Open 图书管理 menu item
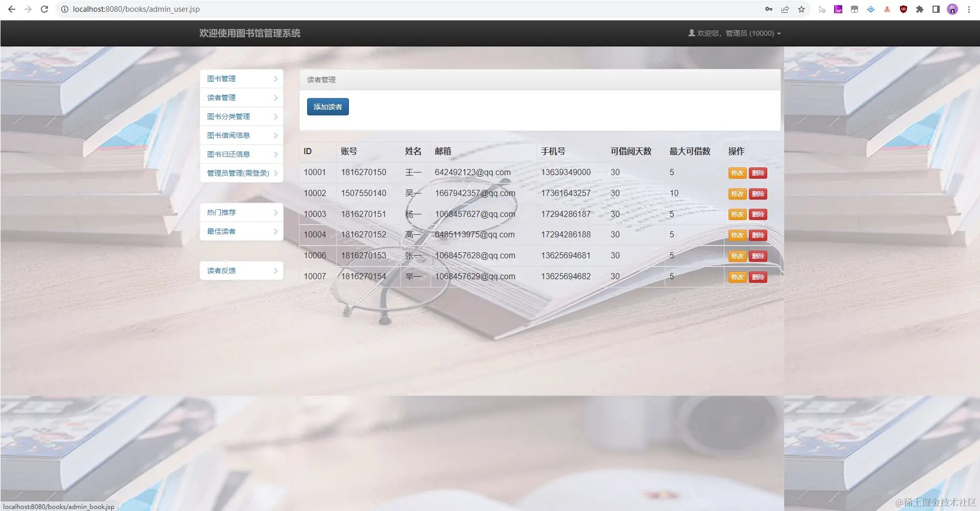 tap(241, 79)
